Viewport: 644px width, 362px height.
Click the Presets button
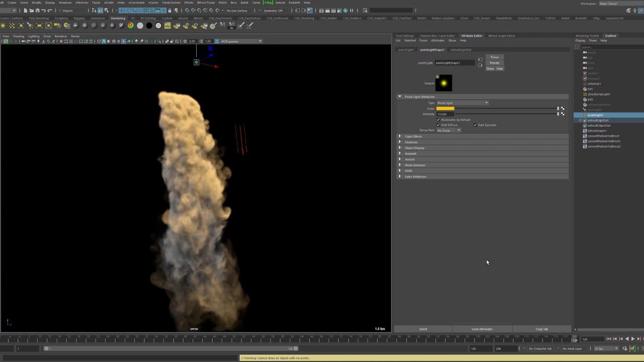pyautogui.click(x=495, y=63)
